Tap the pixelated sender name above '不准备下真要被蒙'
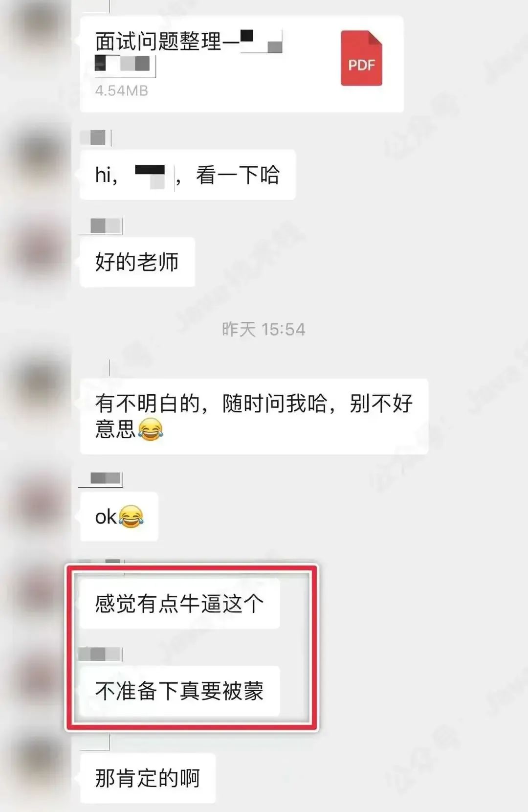This screenshot has width=528, height=812. click(x=100, y=654)
